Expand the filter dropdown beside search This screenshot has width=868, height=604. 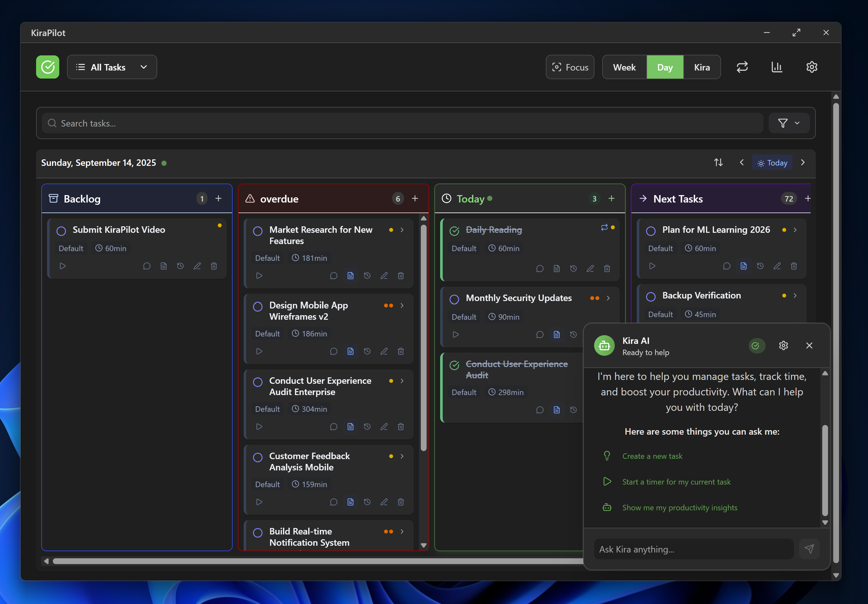click(x=789, y=123)
